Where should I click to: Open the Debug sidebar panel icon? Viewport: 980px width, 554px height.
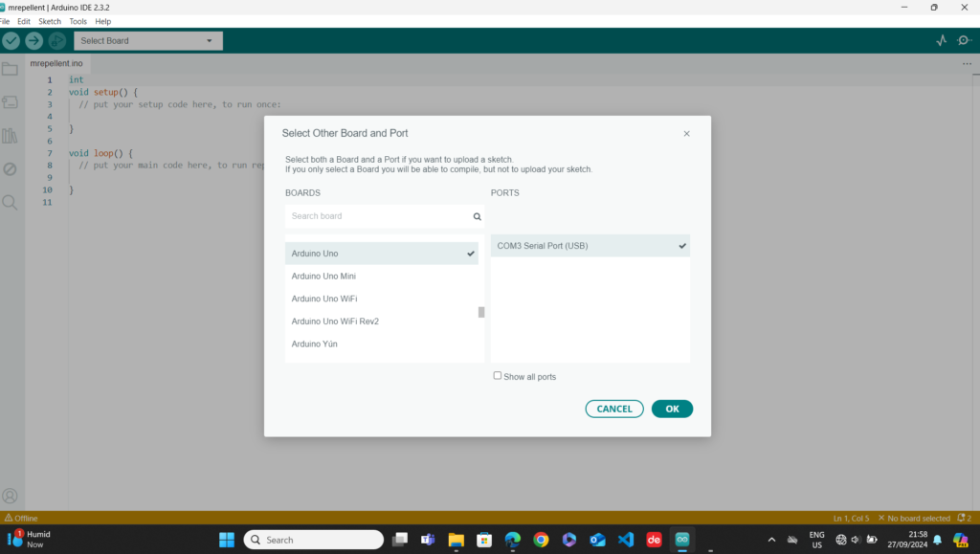10,169
